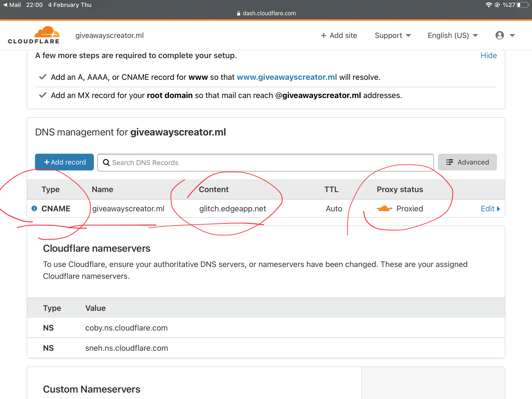The height and width of the screenshot is (399, 532).
Task: Tap the Back to Mail arrow
Action: click(5, 5)
